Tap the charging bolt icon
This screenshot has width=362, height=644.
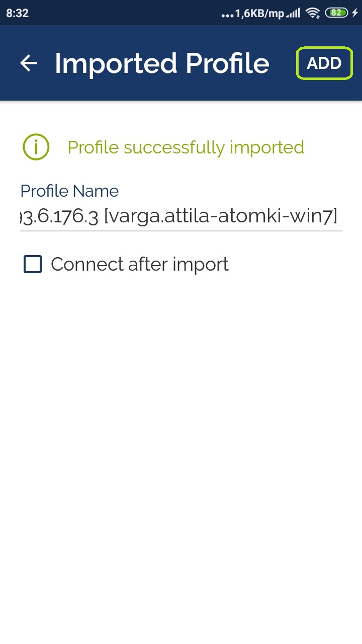(354, 13)
